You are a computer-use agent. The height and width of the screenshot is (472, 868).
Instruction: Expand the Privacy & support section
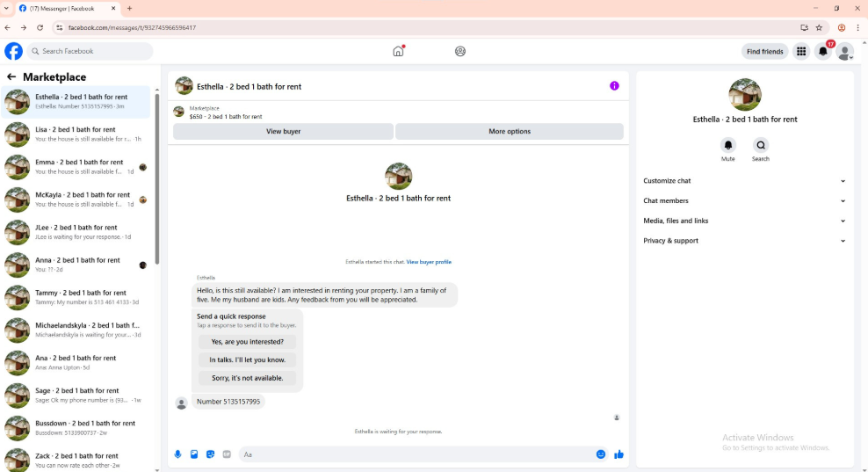[744, 241]
